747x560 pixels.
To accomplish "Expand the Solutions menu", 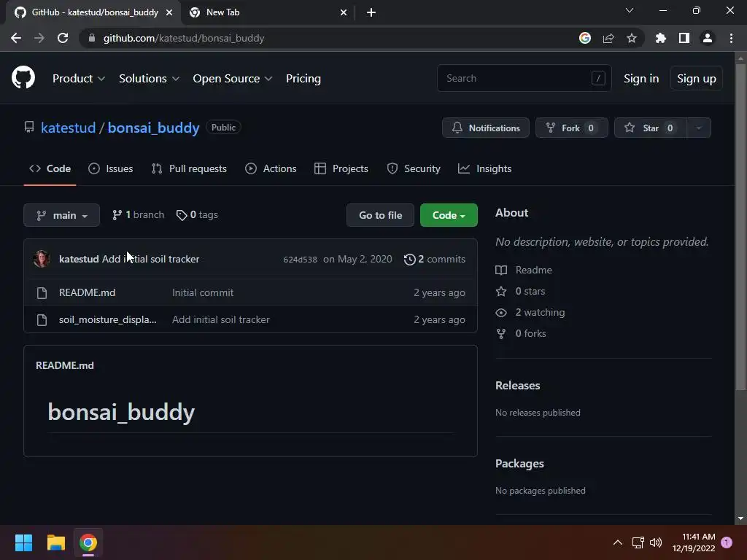I will 149,79.
